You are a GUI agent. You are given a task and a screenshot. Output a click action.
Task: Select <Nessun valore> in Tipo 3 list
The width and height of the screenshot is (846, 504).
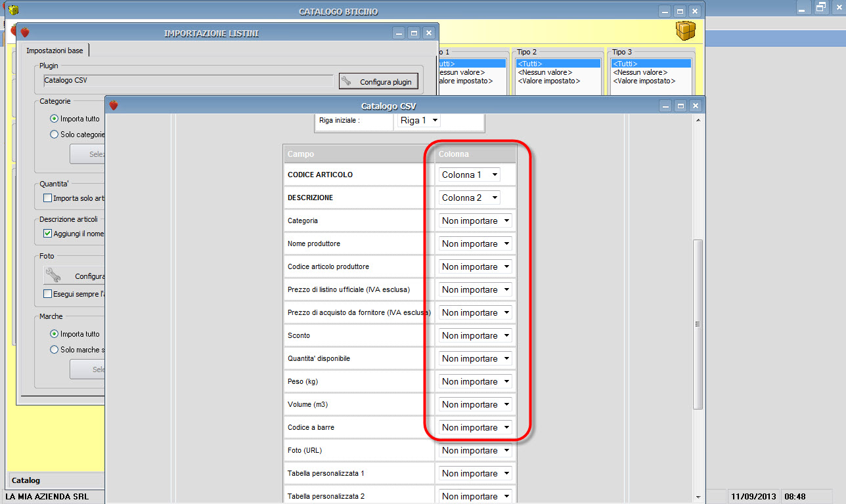pos(651,72)
